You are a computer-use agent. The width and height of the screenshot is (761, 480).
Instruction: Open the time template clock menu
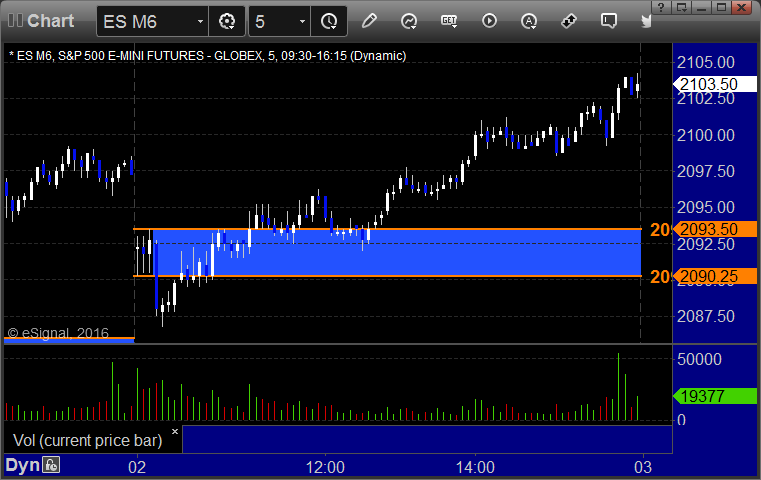329,21
